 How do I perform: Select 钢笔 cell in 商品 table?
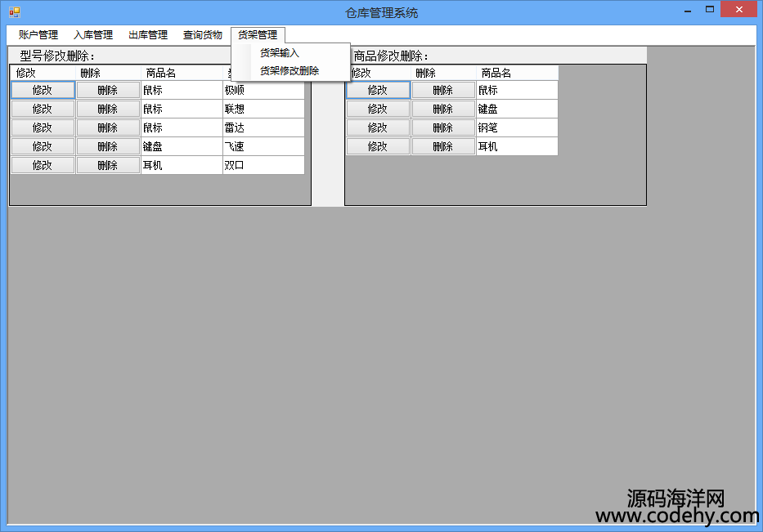tap(517, 128)
